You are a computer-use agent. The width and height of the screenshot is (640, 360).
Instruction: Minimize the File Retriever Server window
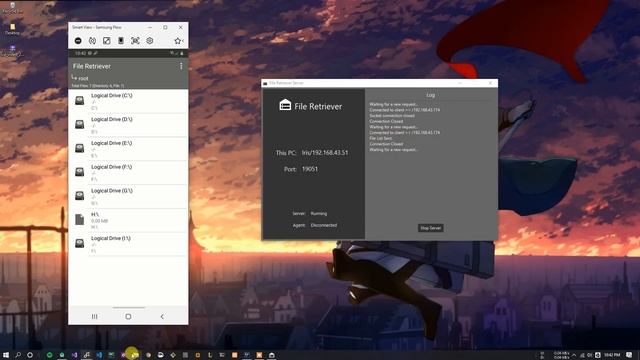pos(460,83)
